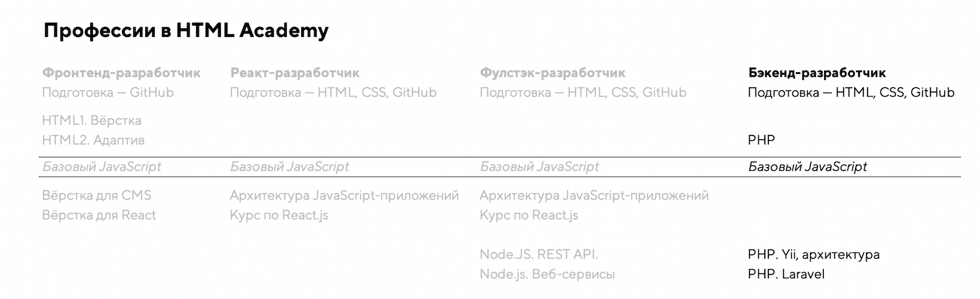Screen dimensions: 980x299
Task: Open the "Node.JS. REST API." course
Action: click(x=538, y=255)
